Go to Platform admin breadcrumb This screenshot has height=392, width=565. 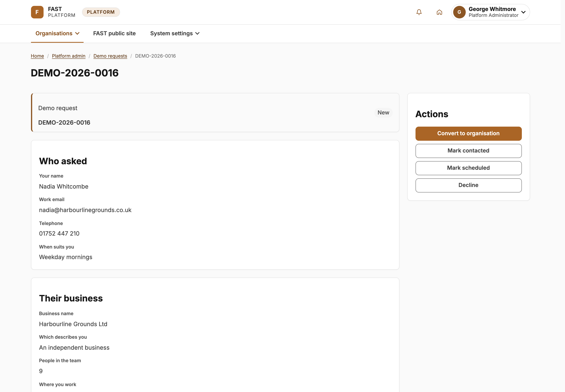click(x=69, y=56)
